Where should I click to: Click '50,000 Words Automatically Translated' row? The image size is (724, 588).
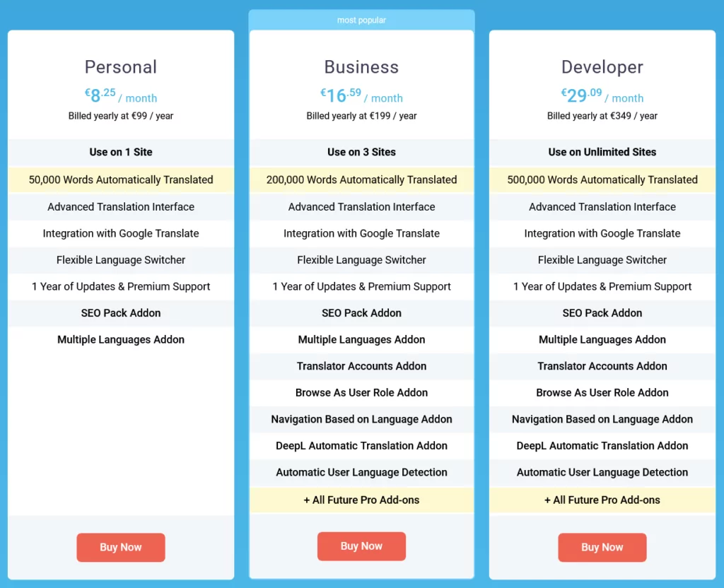121,180
